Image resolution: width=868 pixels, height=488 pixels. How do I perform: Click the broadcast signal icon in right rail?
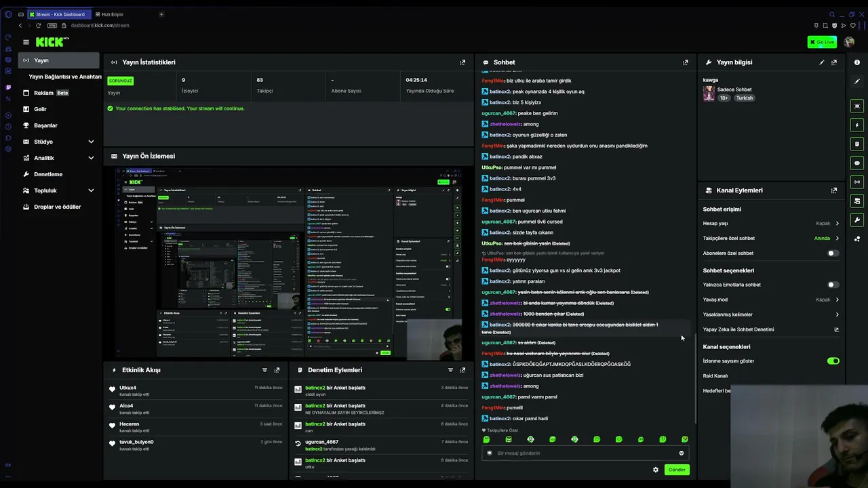coord(857,182)
